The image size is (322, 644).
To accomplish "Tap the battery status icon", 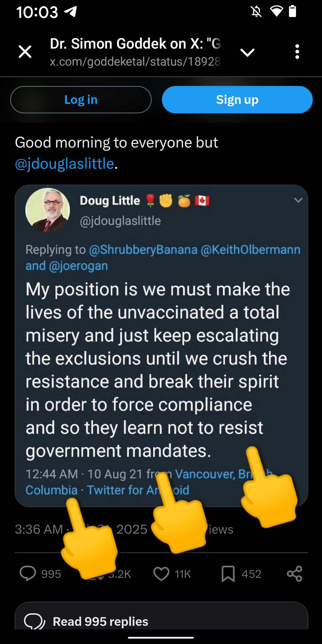I will click(293, 12).
